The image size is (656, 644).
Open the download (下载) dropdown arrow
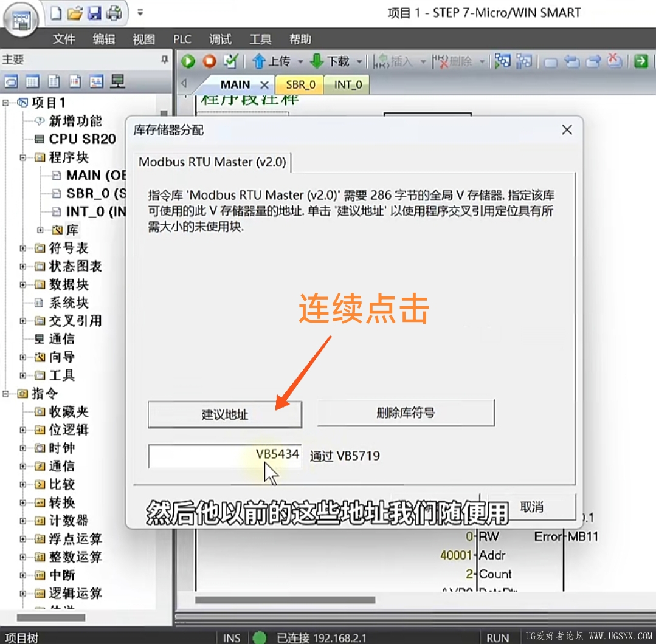click(x=359, y=61)
